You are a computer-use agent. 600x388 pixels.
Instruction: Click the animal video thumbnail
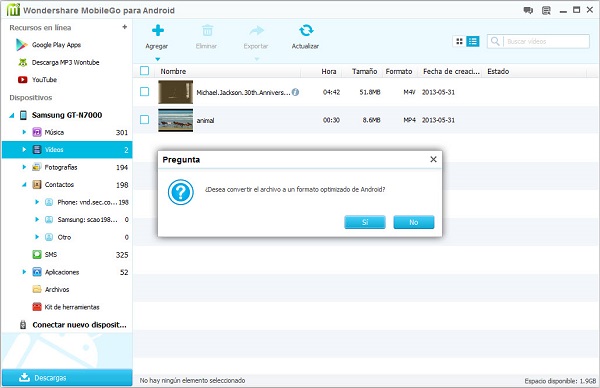click(x=176, y=120)
